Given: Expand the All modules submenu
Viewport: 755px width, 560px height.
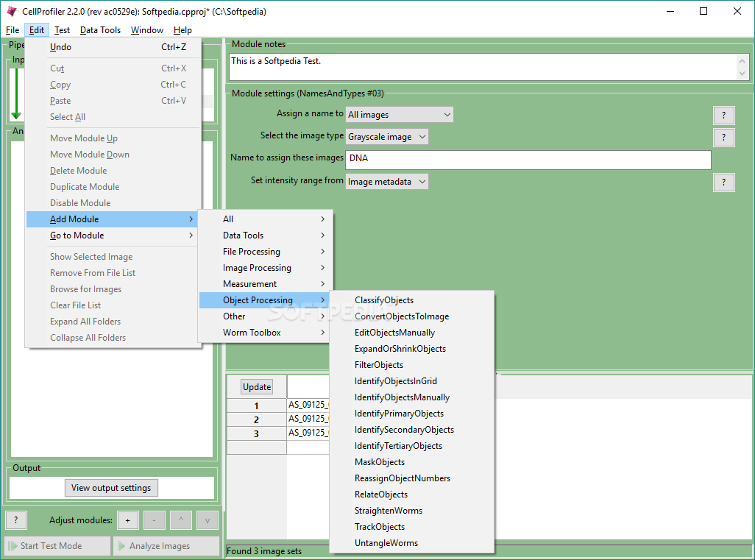Looking at the screenshot, I should [266, 219].
